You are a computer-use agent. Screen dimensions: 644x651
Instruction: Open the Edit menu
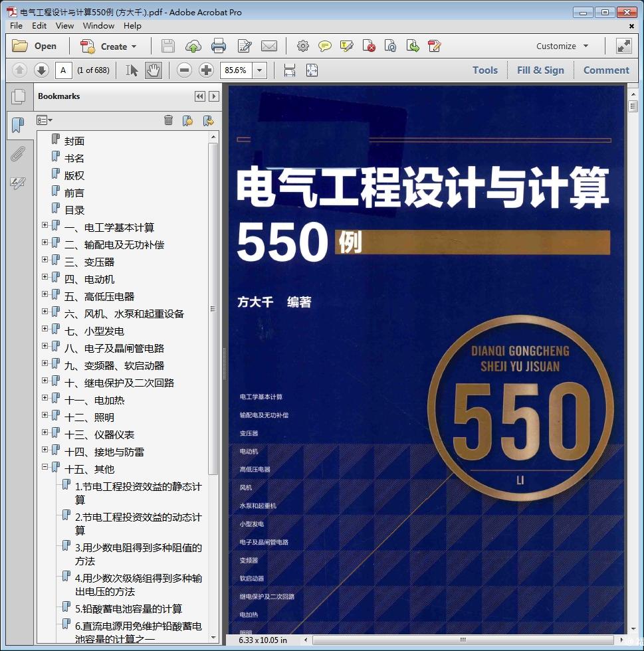pos(39,26)
